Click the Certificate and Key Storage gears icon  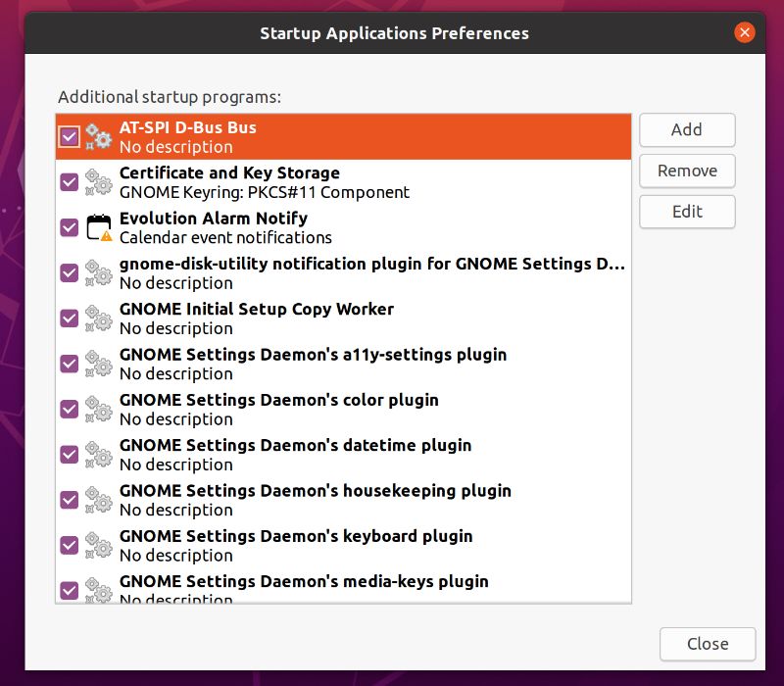click(x=99, y=182)
